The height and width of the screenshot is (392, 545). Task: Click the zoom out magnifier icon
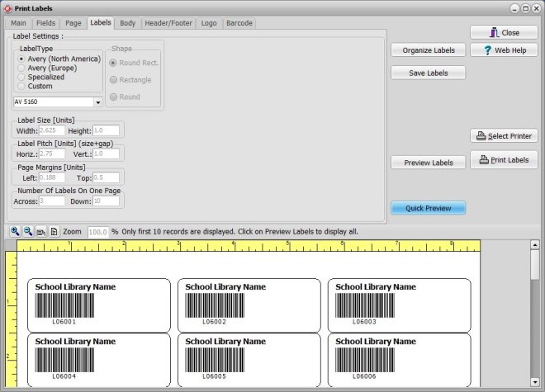tap(28, 231)
